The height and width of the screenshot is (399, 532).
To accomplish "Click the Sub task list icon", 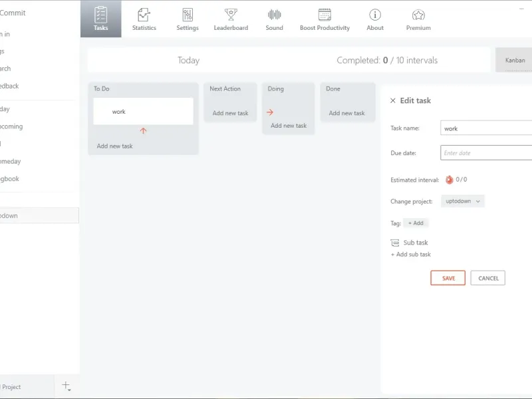I will pos(394,243).
